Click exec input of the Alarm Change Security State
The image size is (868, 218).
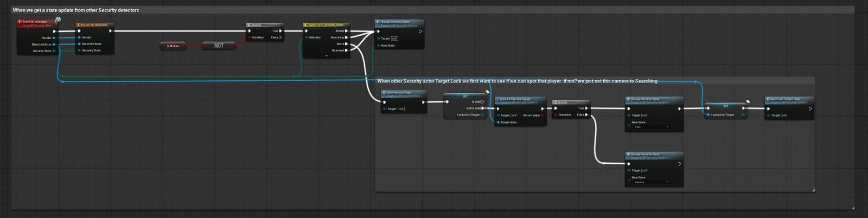click(629, 108)
